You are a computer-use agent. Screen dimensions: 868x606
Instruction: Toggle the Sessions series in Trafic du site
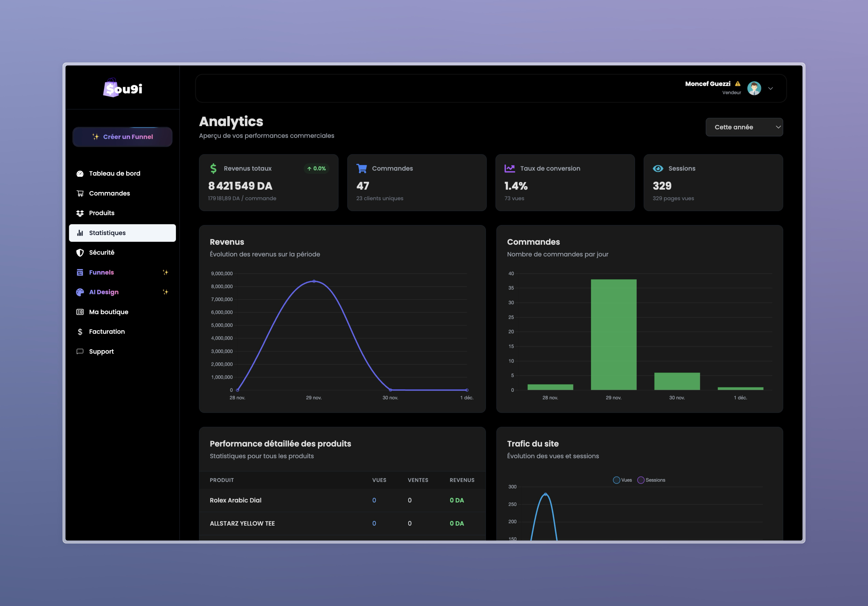tap(651, 480)
